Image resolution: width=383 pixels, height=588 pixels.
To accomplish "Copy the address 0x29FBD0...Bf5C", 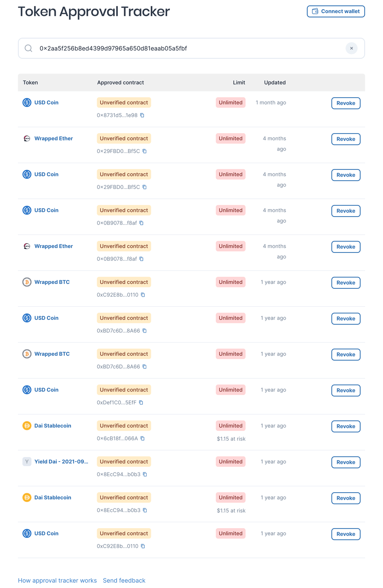I will point(144,151).
